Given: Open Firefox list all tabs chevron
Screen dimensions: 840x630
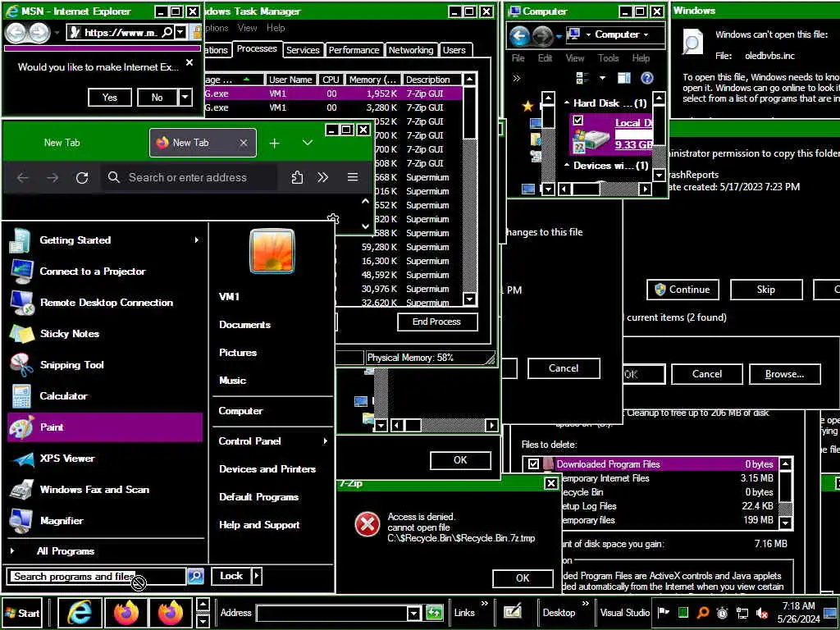Looking at the screenshot, I should (308, 143).
